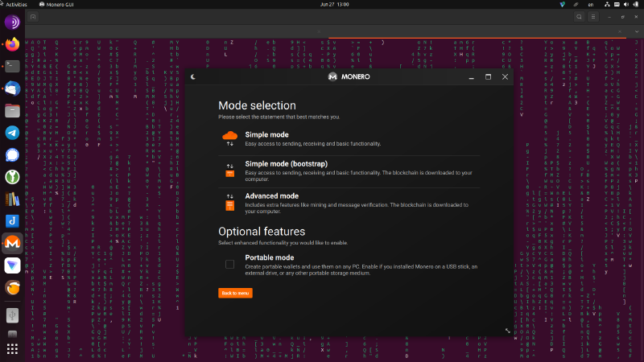This screenshot has width=644, height=362.
Task: Minimize the terminal window
Action: (609, 17)
